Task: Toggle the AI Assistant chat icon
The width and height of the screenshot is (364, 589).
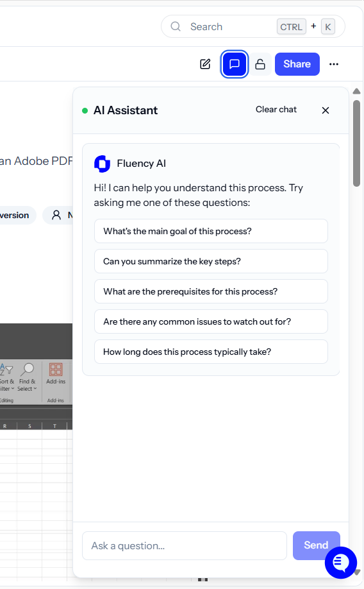Action: 234,64
